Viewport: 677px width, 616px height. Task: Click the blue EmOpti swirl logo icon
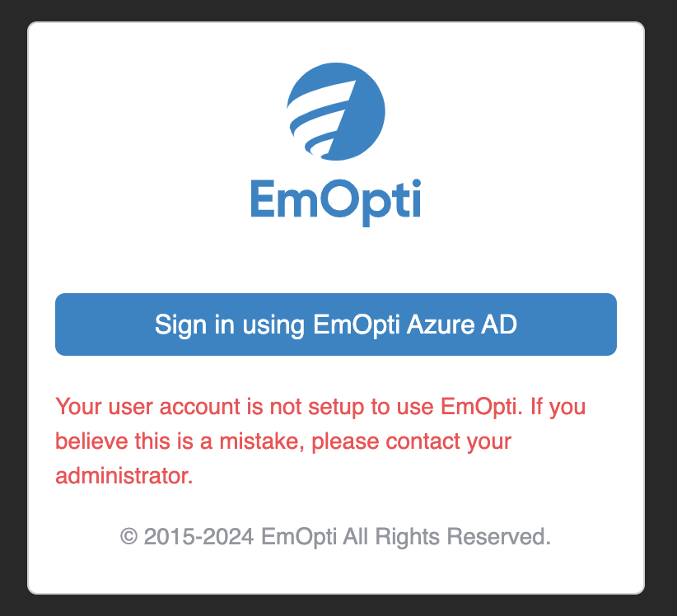(x=336, y=112)
